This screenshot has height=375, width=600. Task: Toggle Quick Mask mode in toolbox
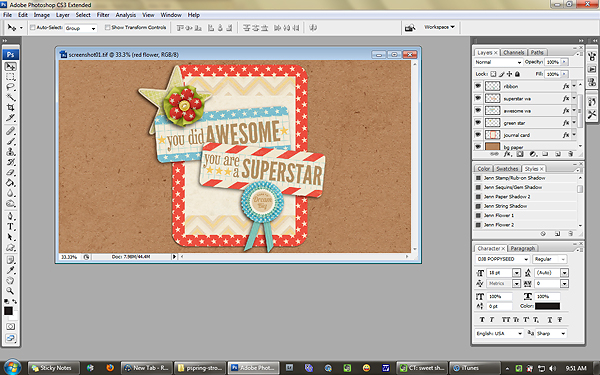point(10,326)
